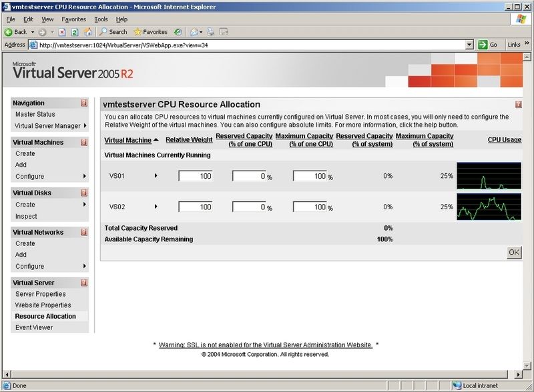Viewport: 534px width, 392px height.
Task: Expand the VS01 virtual machine arrow menu
Action: point(156,176)
